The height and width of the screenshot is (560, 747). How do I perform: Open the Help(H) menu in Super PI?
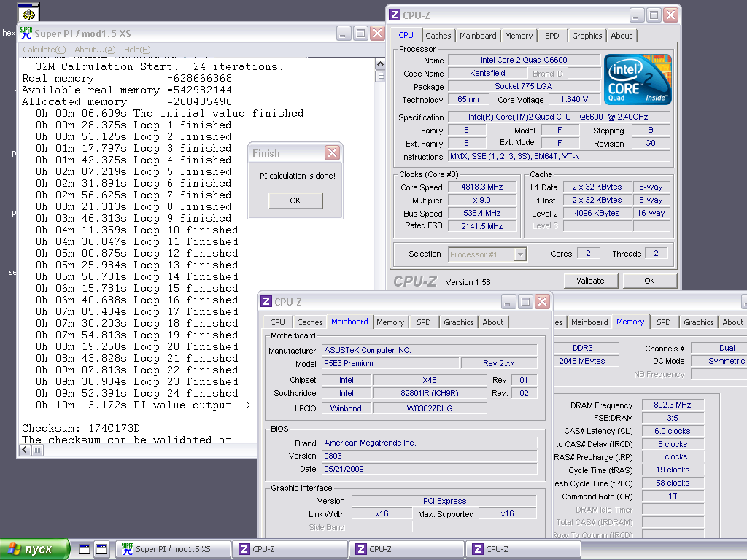click(137, 50)
